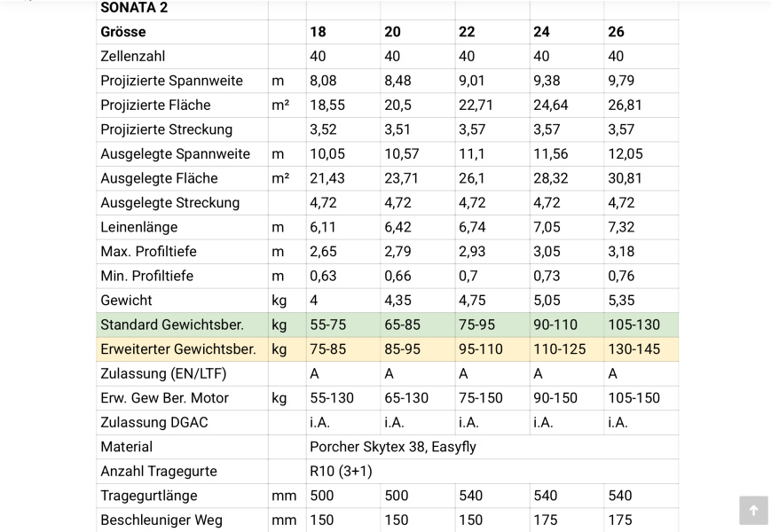
Task: Select standard weight range "105-130"
Action: 634,325
